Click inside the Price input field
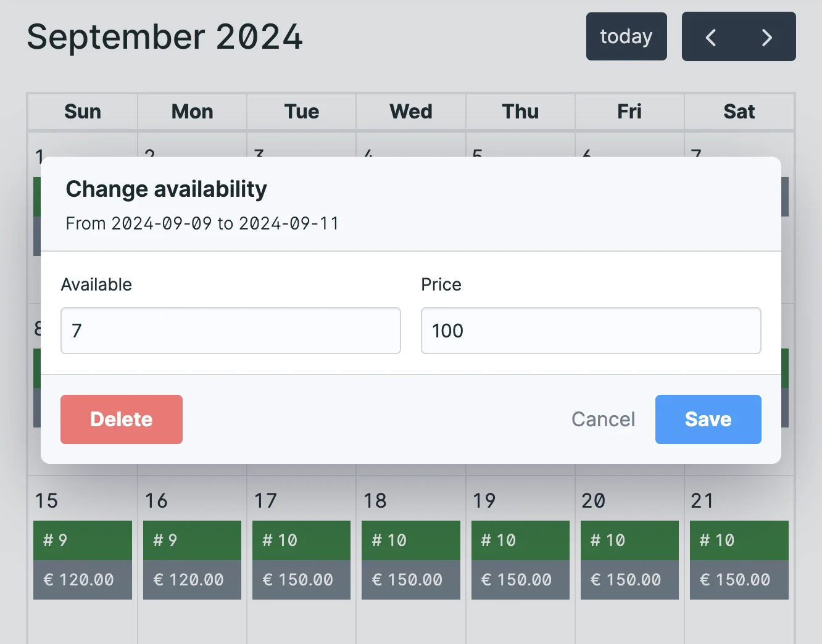This screenshot has height=644, width=822. (591, 331)
